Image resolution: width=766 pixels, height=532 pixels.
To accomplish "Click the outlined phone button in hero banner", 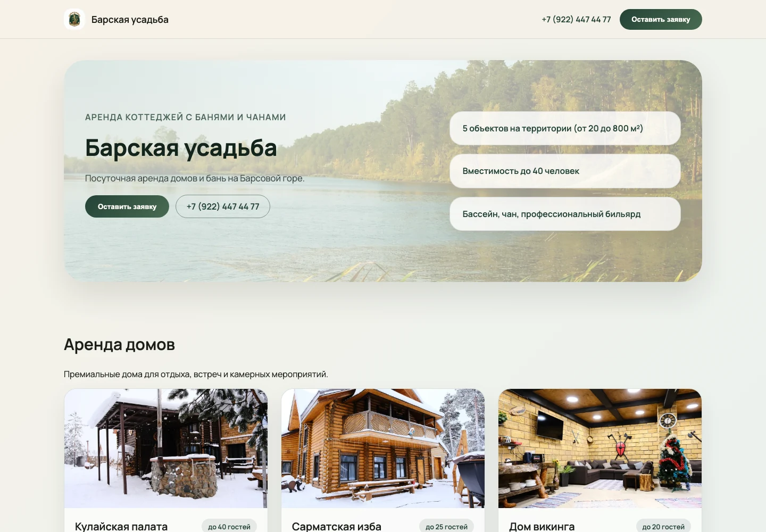I will click(223, 206).
